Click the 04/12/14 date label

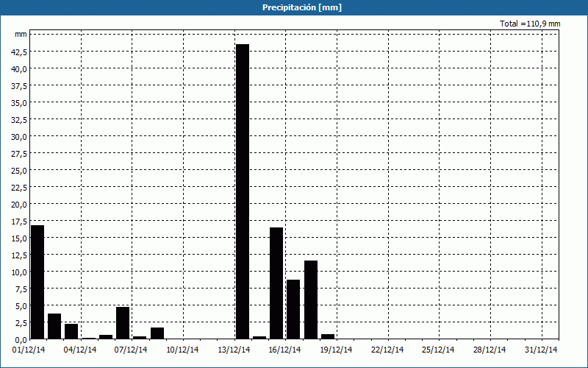[x=80, y=350]
